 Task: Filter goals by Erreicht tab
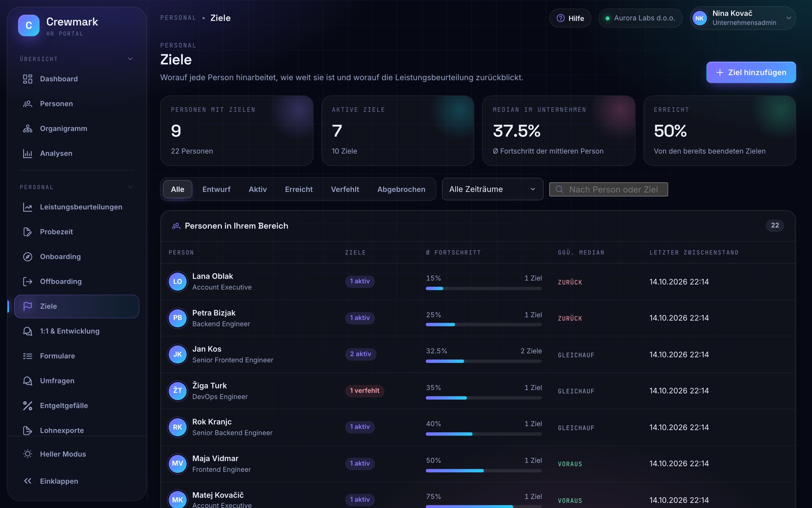point(299,189)
